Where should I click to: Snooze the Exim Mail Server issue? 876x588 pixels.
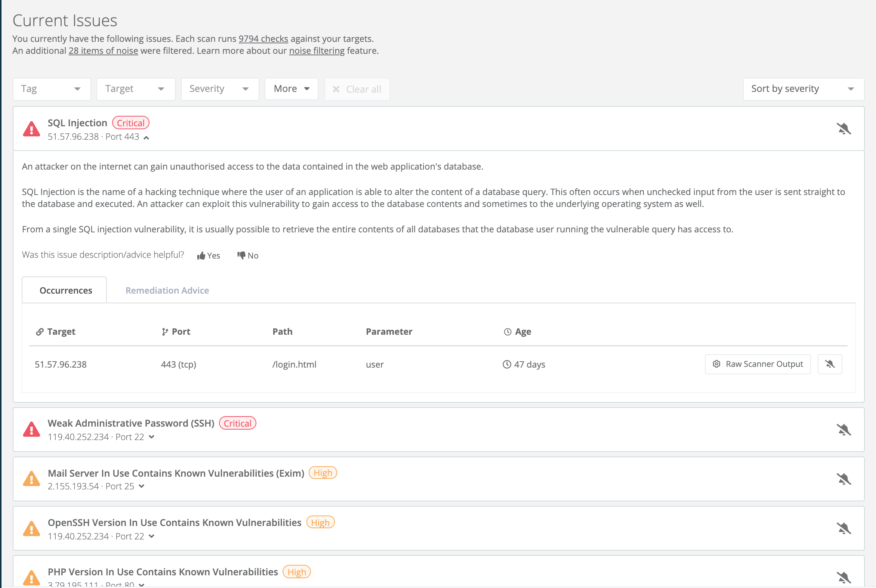click(x=844, y=479)
